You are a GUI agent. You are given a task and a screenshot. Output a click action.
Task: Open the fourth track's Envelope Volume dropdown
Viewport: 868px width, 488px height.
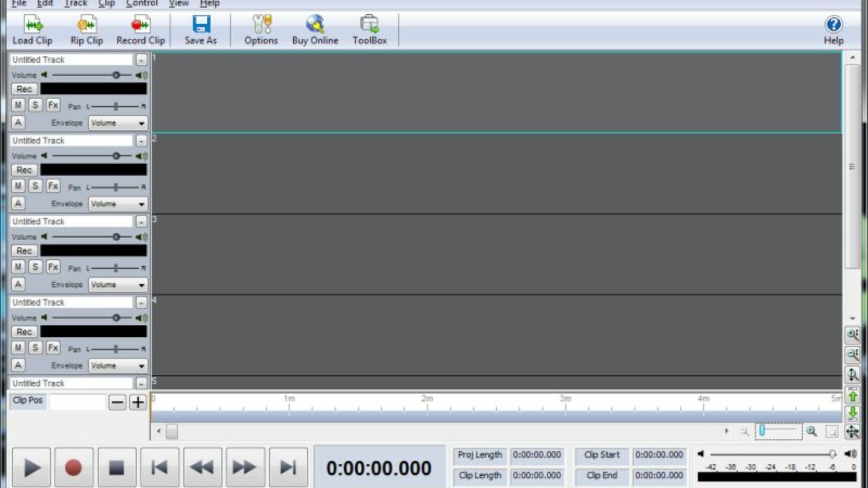118,366
